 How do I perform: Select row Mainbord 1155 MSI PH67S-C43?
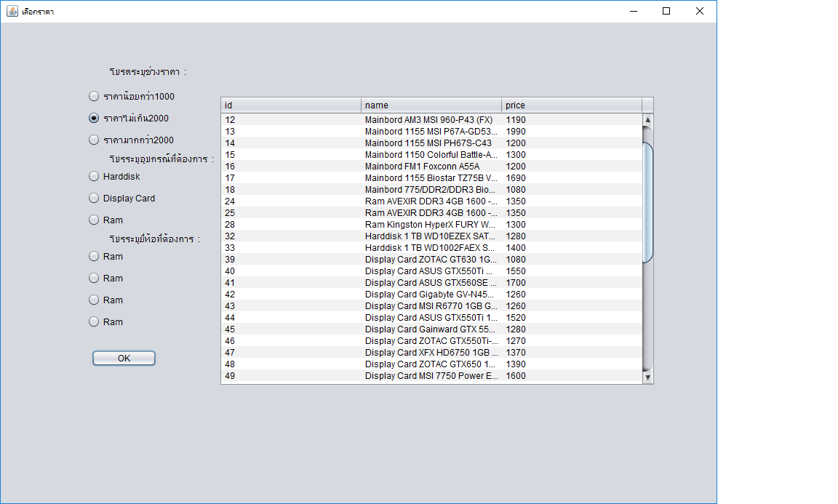(431, 143)
